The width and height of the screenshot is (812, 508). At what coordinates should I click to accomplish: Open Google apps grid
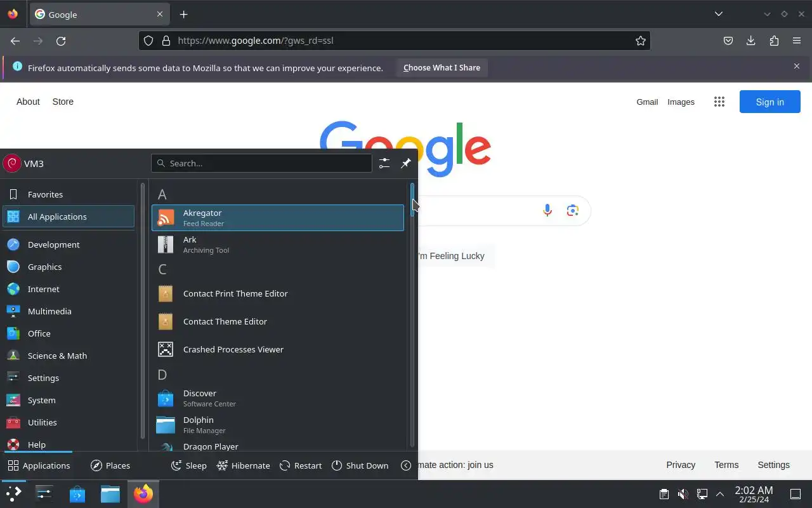click(719, 102)
